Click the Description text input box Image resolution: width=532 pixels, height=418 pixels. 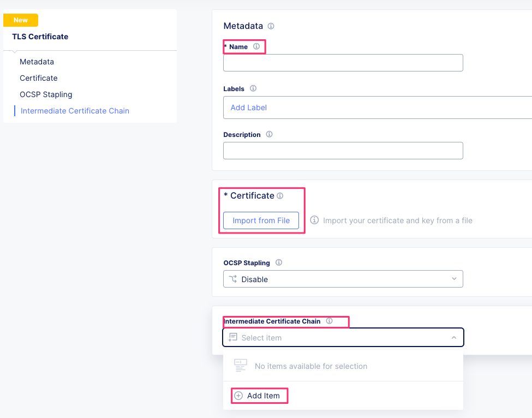coord(343,151)
